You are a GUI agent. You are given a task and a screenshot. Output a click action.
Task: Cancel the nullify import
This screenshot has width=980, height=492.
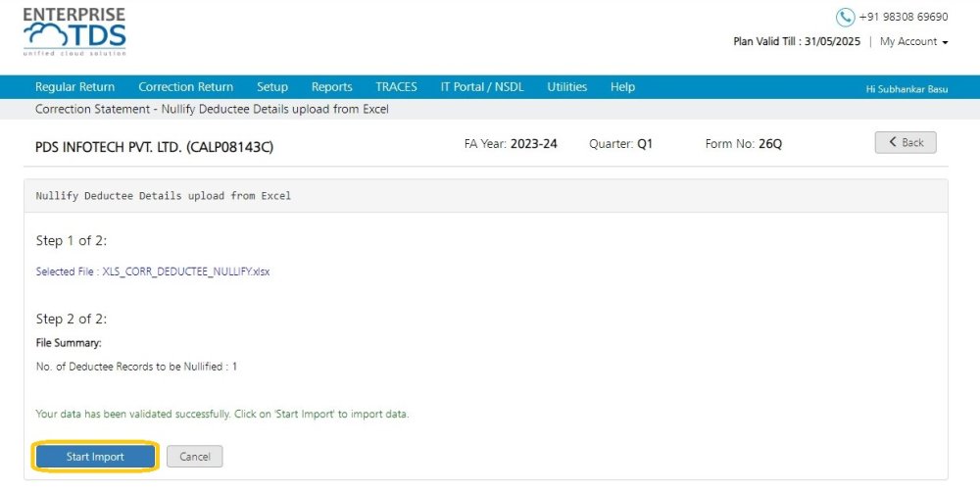pyautogui.click(x=194, y=457)
